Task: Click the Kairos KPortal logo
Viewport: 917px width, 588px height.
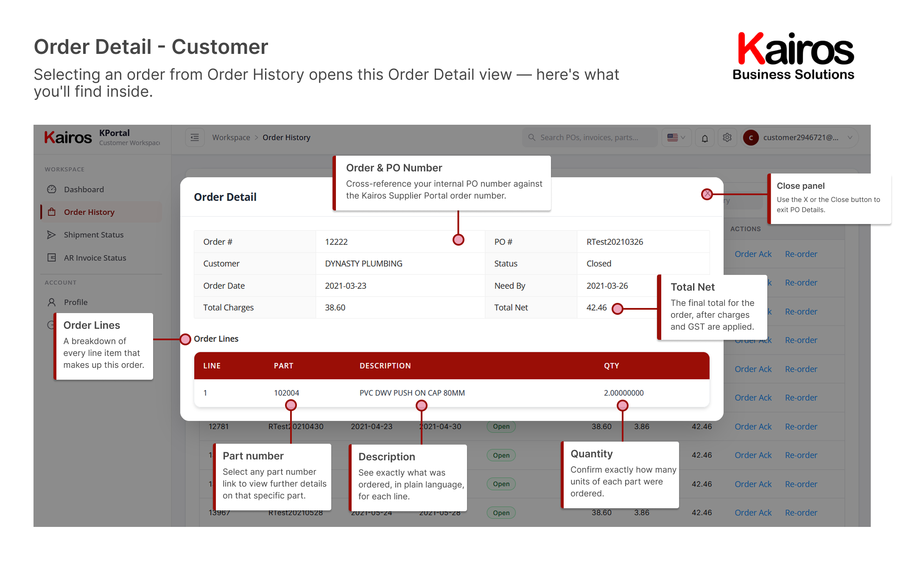Action: 68,137
